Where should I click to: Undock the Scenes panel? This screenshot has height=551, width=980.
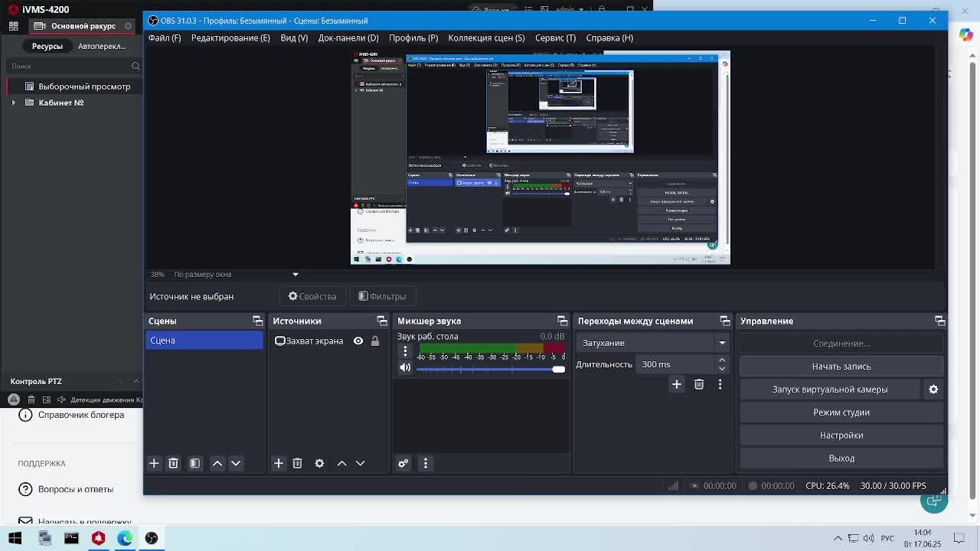point(257,321)
